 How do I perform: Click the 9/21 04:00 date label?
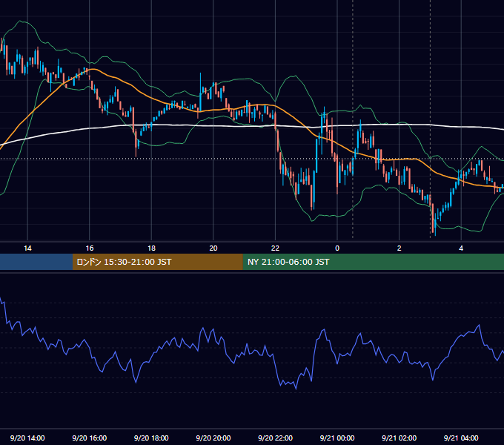coord(461,438)
